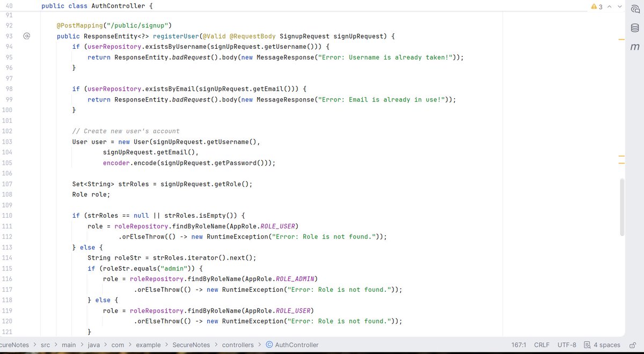Open line separator CRLF selector
Image resolution: width=644 pixels, height=354 pixels.
pos(542,345)
